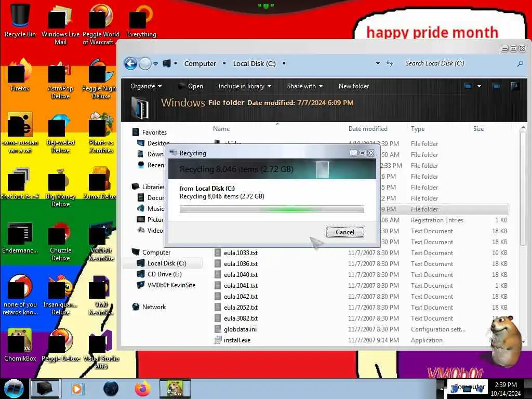This screenshot has width=532, height=399.
Task: Open Plants vs Zombies desktop icon
Action: pyautogui.click(x=101, y=133)
